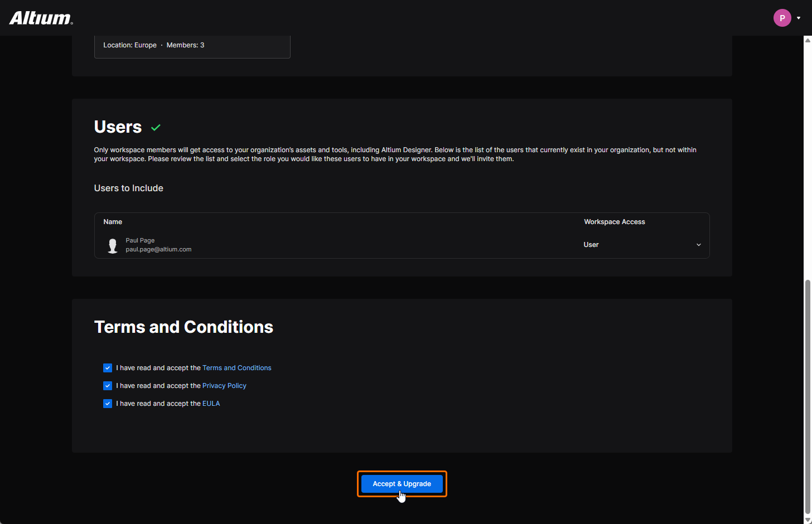Click the Members: 3 text
Screen dimensions: 812x524
[x=185, y=45]
